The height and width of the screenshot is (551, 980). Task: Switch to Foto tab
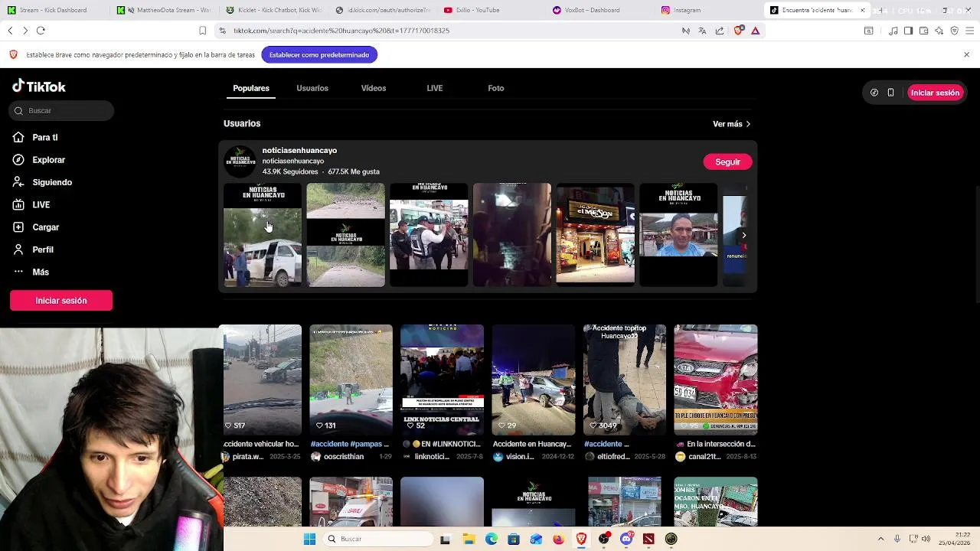[496, 88]
